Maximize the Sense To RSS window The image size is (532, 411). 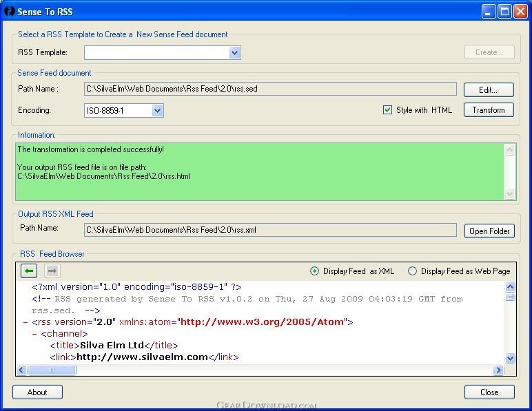click(504, 12)
